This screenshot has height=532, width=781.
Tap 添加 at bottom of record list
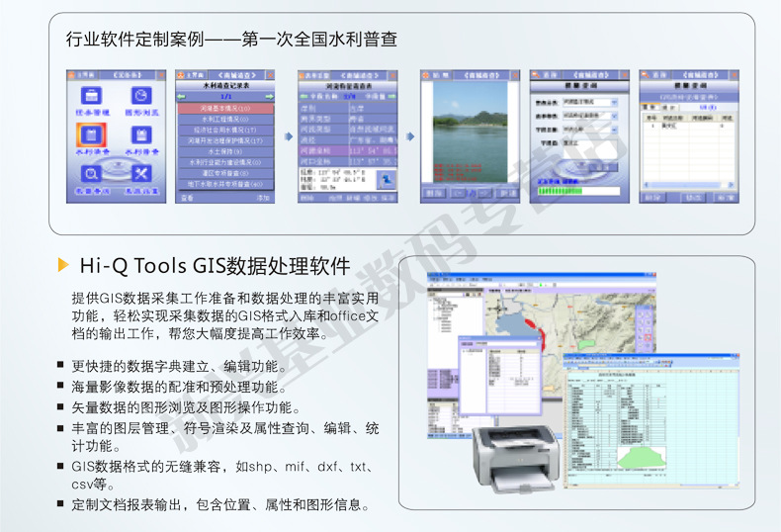click(263, 198)
